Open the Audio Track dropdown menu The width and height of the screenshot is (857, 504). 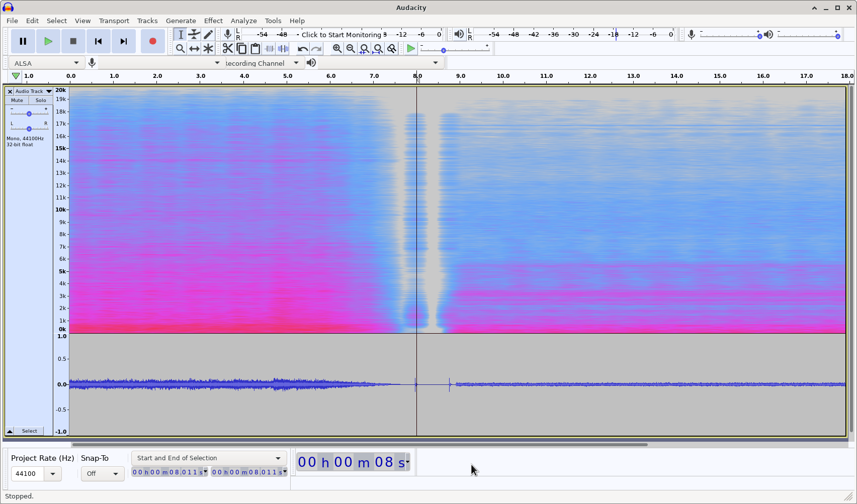[33, 91]
